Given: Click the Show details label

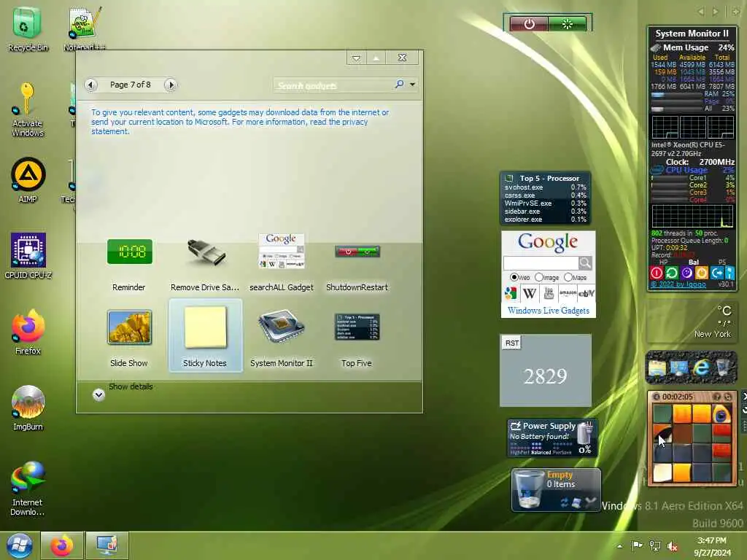Looking at the screenshot, I should pyautogui.click(x=131, y=386).
